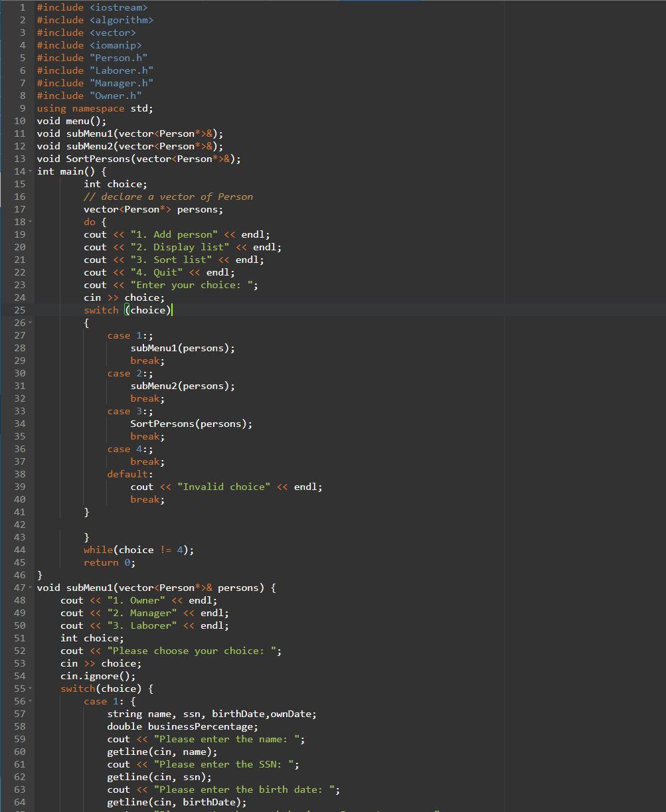The width and height of the screenshot is (666, 812).
Task: Collapse the main function fold arrow at line 14
Action: tap(31, 172)
